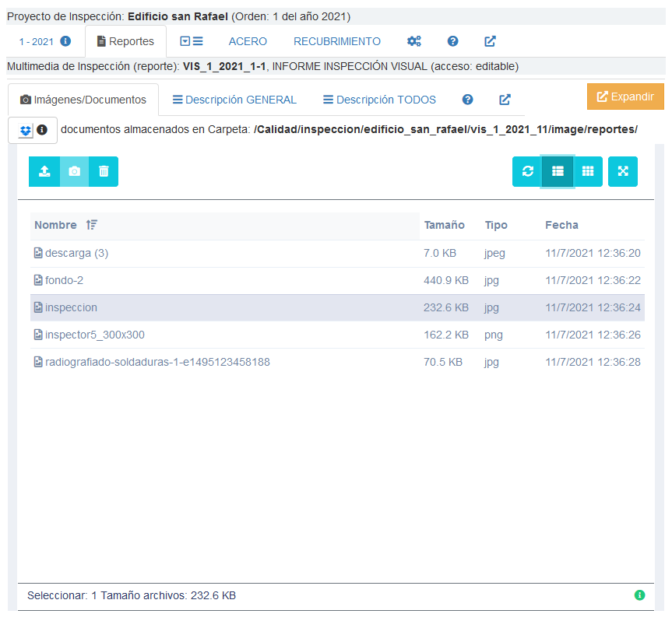Switch to list view mode
This screenshot has width=672, height=621.
558,172
